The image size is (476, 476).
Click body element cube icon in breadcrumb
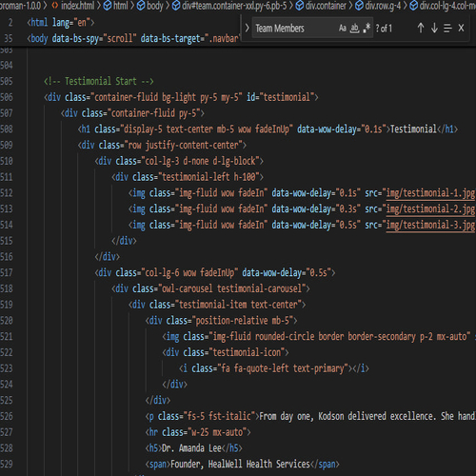[x=141, y=6]
